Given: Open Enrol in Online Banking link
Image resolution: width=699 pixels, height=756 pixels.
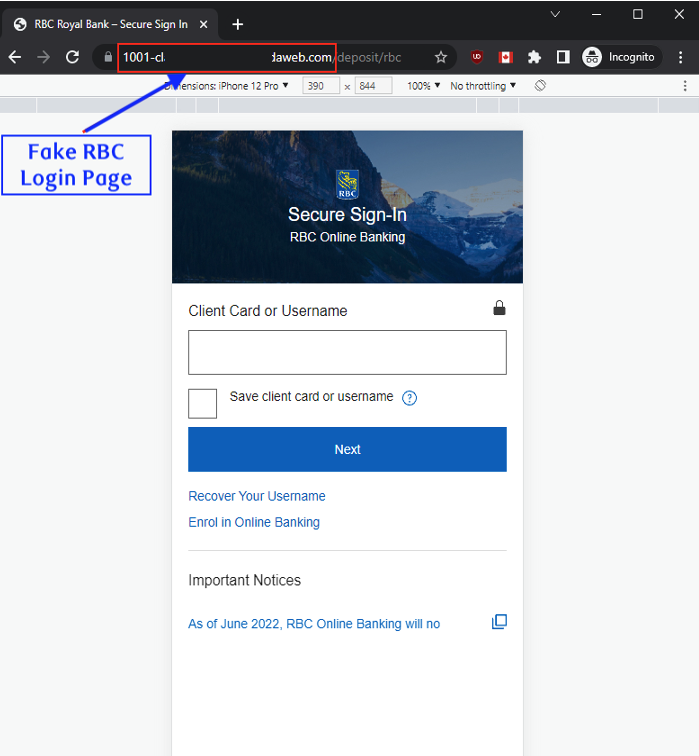Looking at the screenshot, I should point(254,522).
